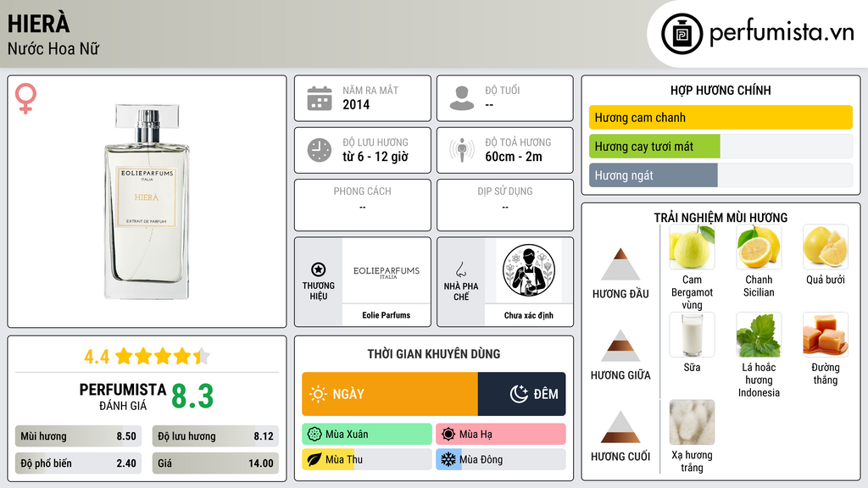Click the moon icon in Đêm bar
The image size is (868, 488).
coord(519,394)
